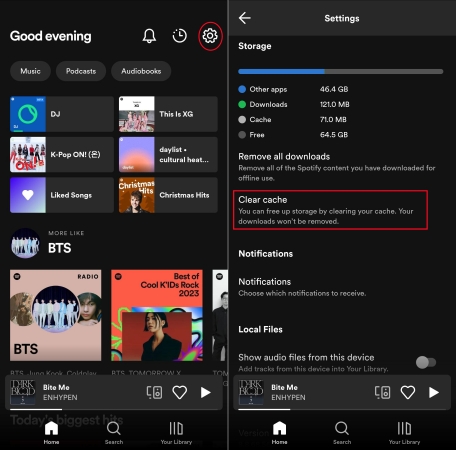Open Liked Songs tile
456x450 pixels.
tap(62, 195)
